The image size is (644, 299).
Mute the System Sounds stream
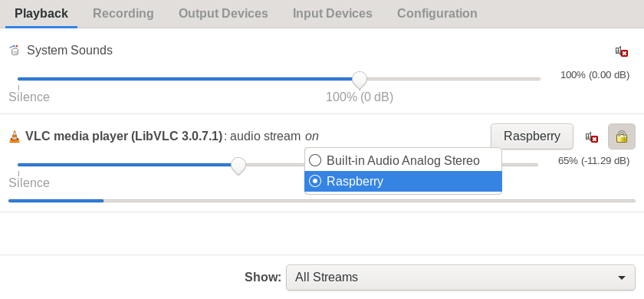622,51
